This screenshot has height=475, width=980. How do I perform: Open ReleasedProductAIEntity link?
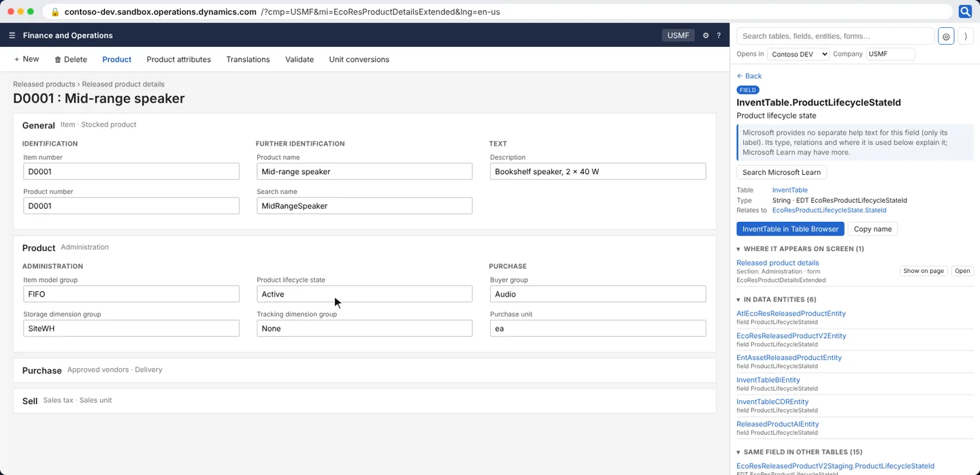point(777,424)
